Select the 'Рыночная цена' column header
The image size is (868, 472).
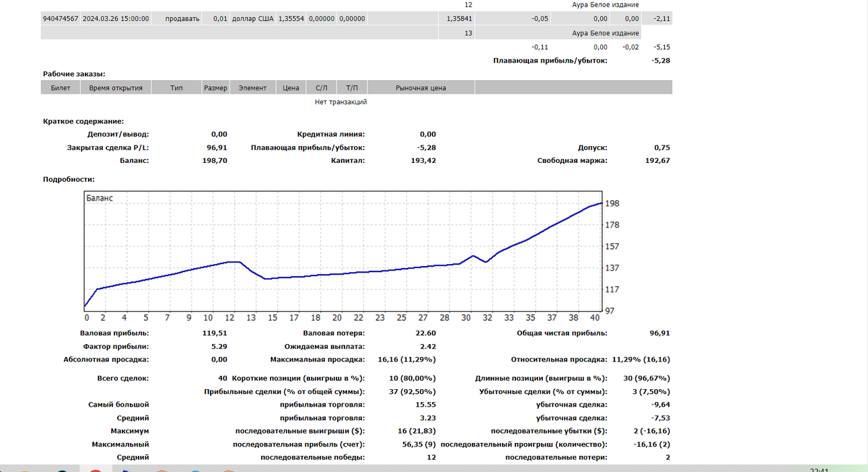(x=421, y=88)
